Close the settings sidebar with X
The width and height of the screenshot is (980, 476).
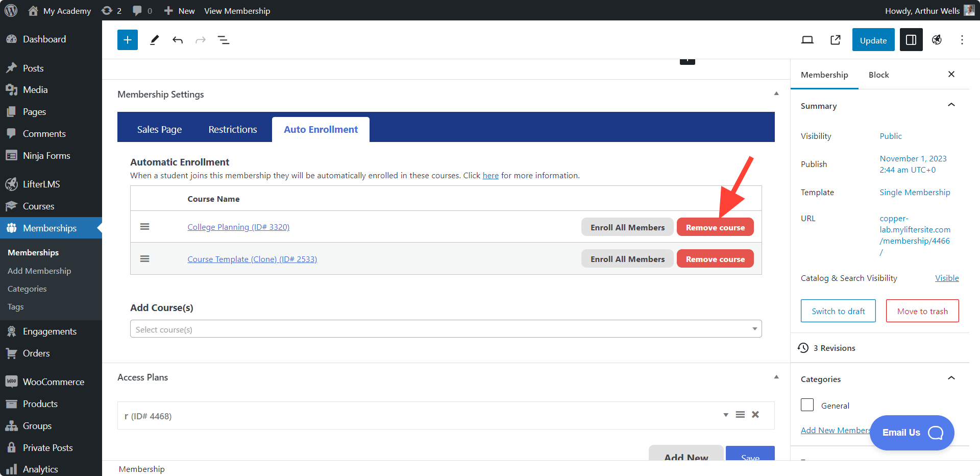pyautogui.click(x=951, y=74)
